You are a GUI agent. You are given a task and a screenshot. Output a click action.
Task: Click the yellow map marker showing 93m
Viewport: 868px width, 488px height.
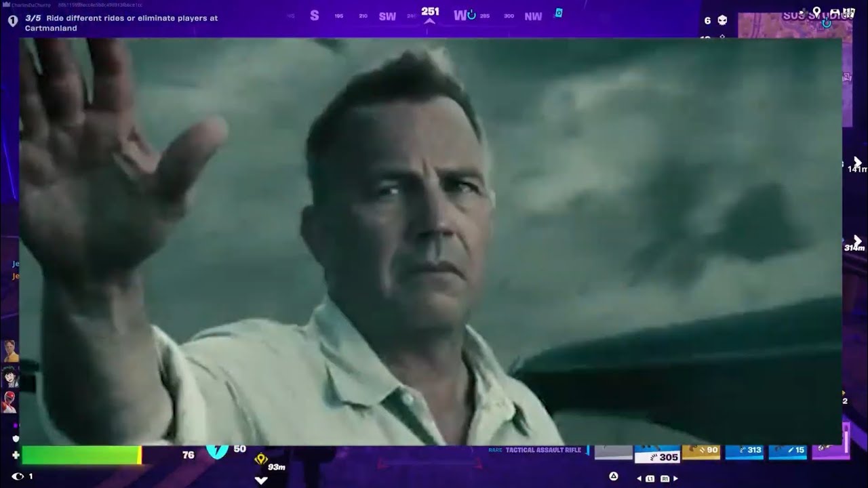click(261, 460)
